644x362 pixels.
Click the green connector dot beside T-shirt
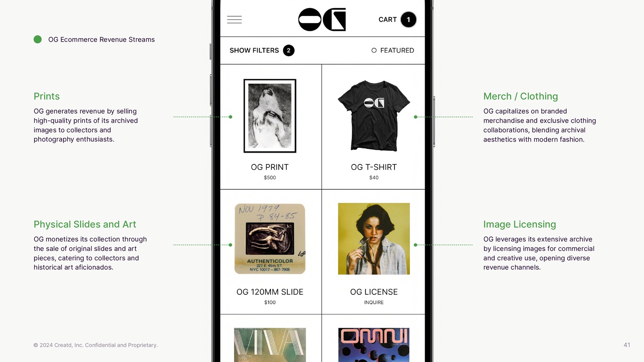pos(416,117)
